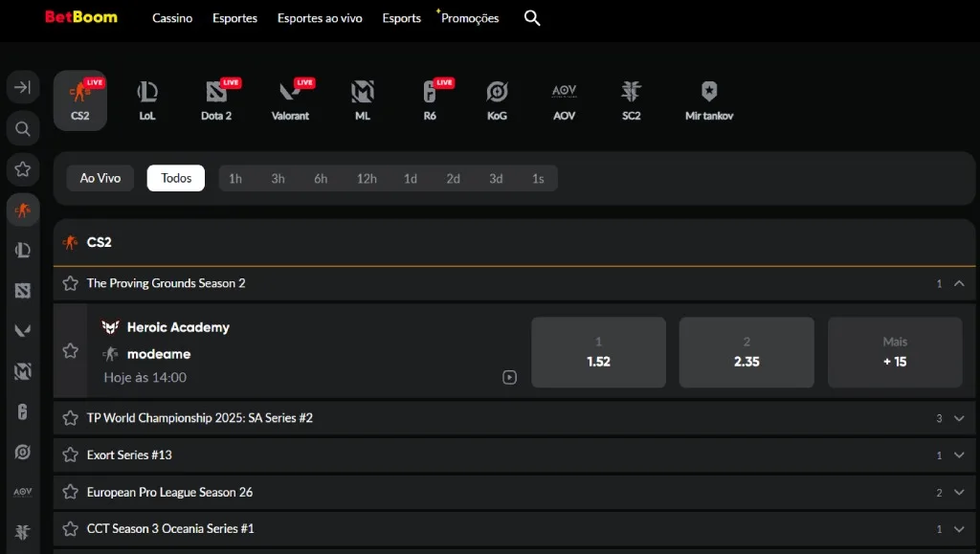Screen dimensions: 980x554
Task: Filter matches to next 1d
Action: 411,179
